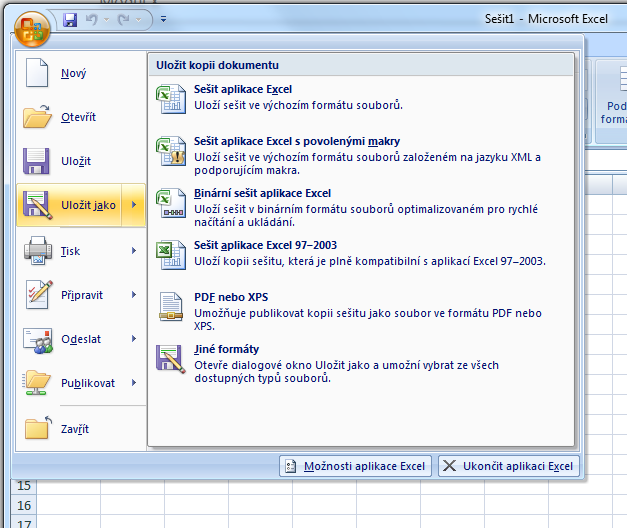627x528 pixels.
Task: Click Jiné formáty floppy pencil icon
Action: [171, 359]
